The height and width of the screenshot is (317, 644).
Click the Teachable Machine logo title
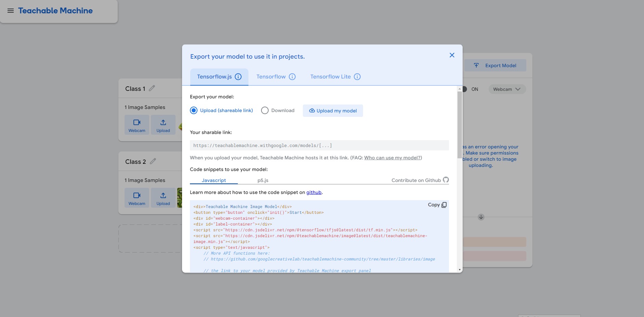55,11
